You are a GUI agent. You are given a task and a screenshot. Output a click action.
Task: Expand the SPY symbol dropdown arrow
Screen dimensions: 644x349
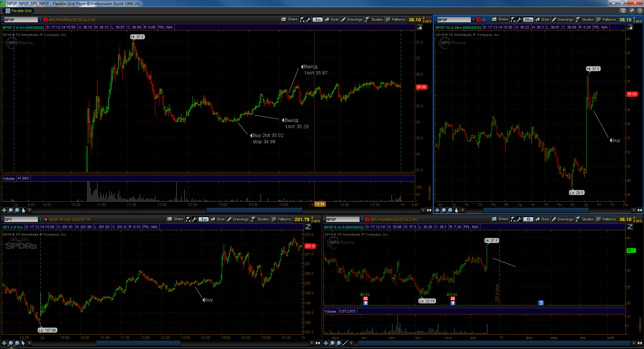(41, 219)
